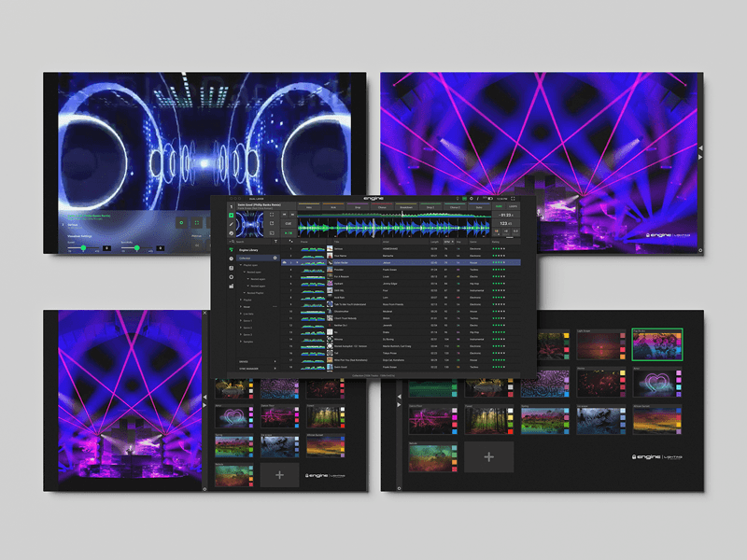This screenshot has width=747, height=560.
Task: Open the Collection options gear in the library panel
Action: [275, 258]
